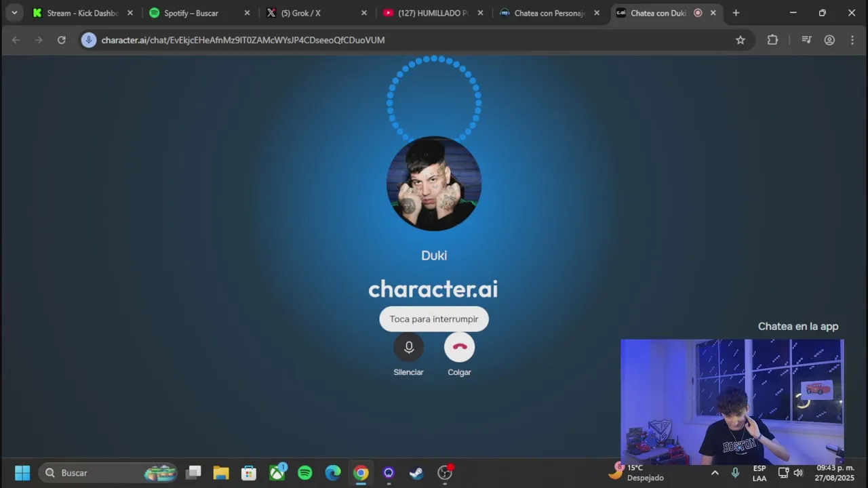Viewport: 868px width, 488px height.
Task: Open the media control icon in Chrome toolbar
Action: click(x=806, y=40)
